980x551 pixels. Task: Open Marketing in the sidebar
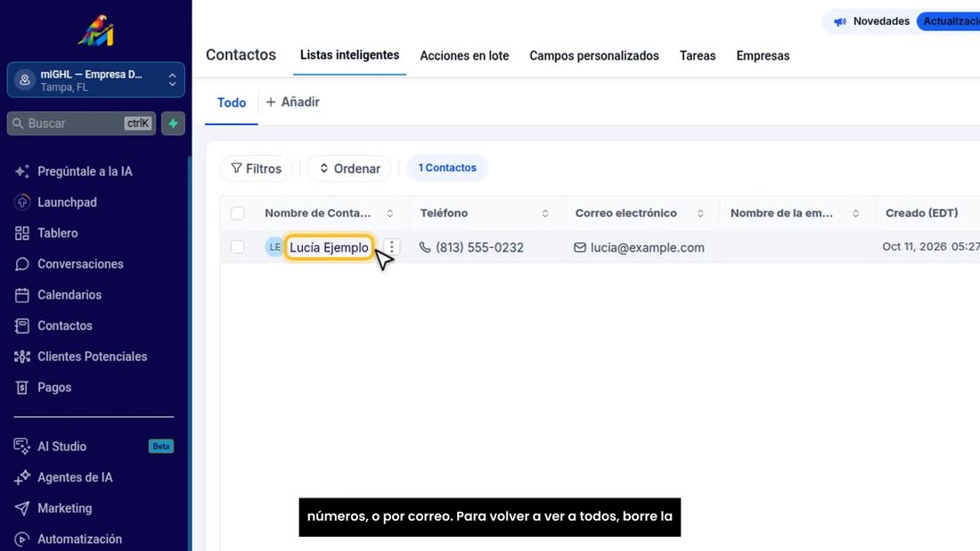coord(53,508)
